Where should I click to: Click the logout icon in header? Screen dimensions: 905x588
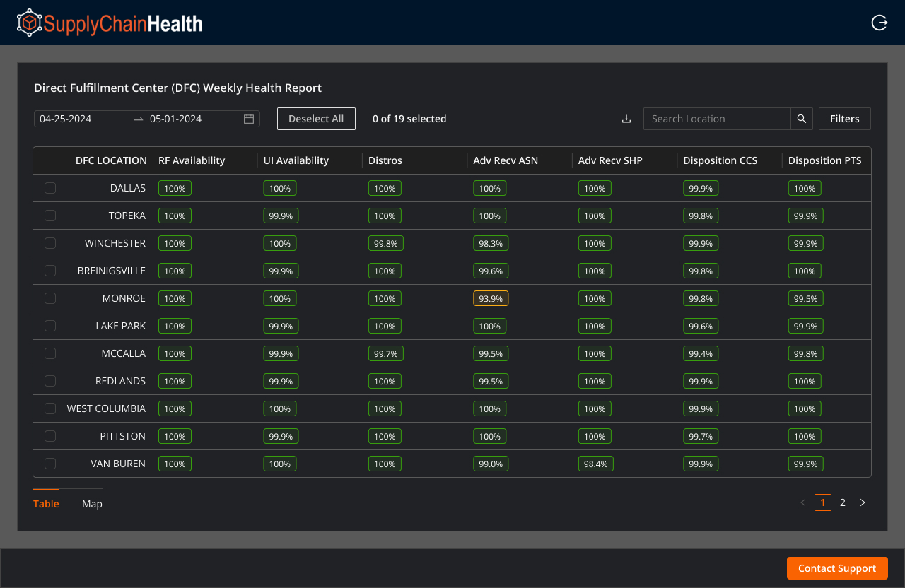[x=880, y=23]
